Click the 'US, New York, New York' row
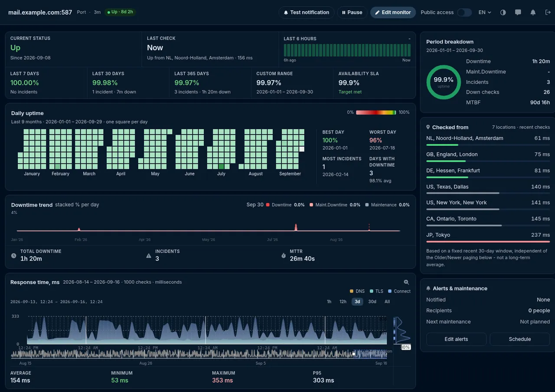555x392 pixels. 488,205
